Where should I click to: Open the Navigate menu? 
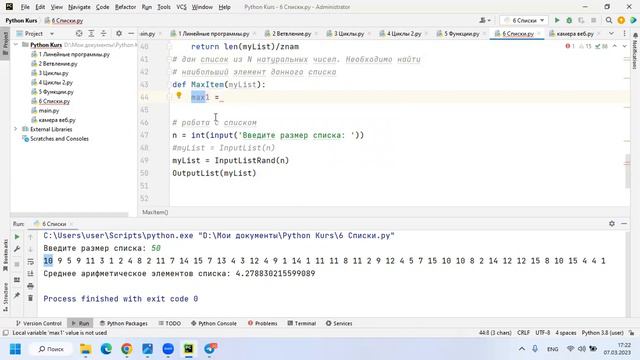point(79,7)
